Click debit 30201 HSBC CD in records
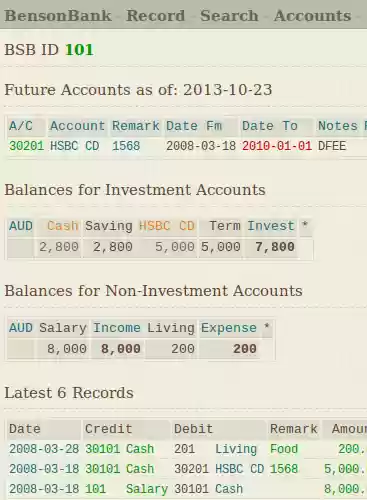Screen dimensions: 367x500 coord(219,469)
